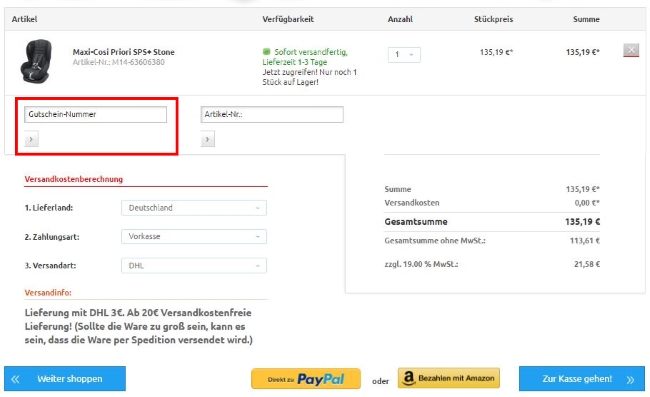650x397 pixels.
Task: Click the Versandkosten 0,00 € value
Action: [587, 203]
